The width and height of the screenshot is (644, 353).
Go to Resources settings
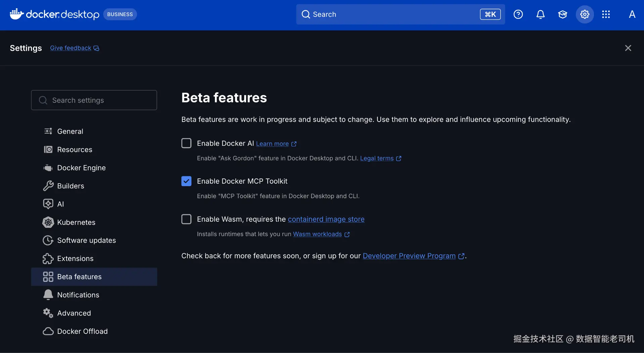[94, 149]
